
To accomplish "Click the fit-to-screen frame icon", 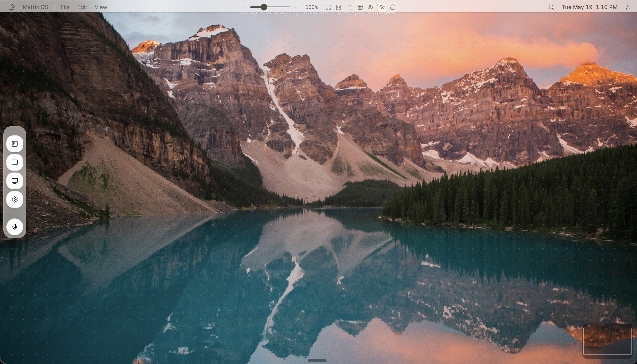I will [x=328, y=7].
